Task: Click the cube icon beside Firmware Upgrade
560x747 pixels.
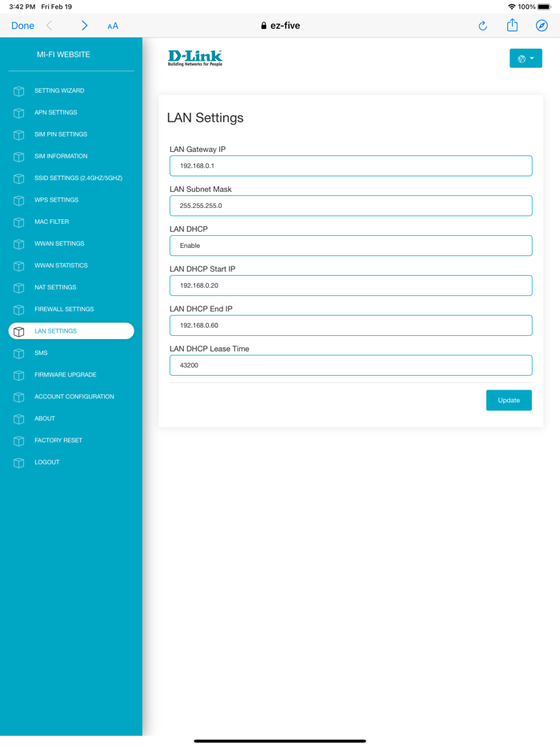Action: pyautogui.click(x=18, y=375)
